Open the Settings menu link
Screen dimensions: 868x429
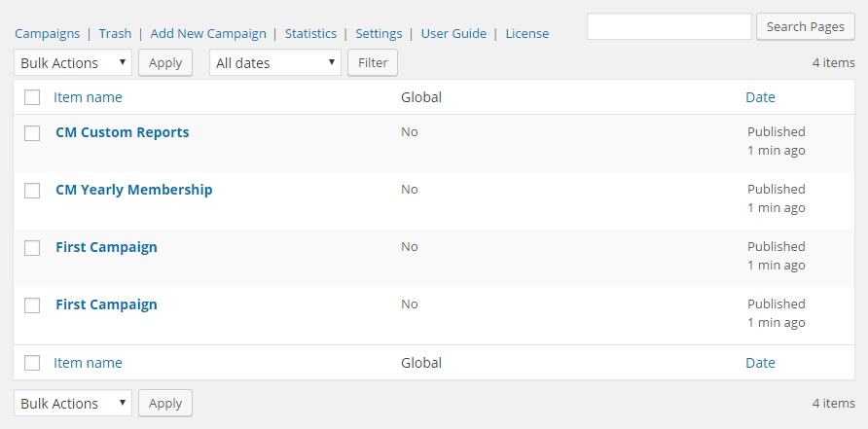[x=379, y=34]
